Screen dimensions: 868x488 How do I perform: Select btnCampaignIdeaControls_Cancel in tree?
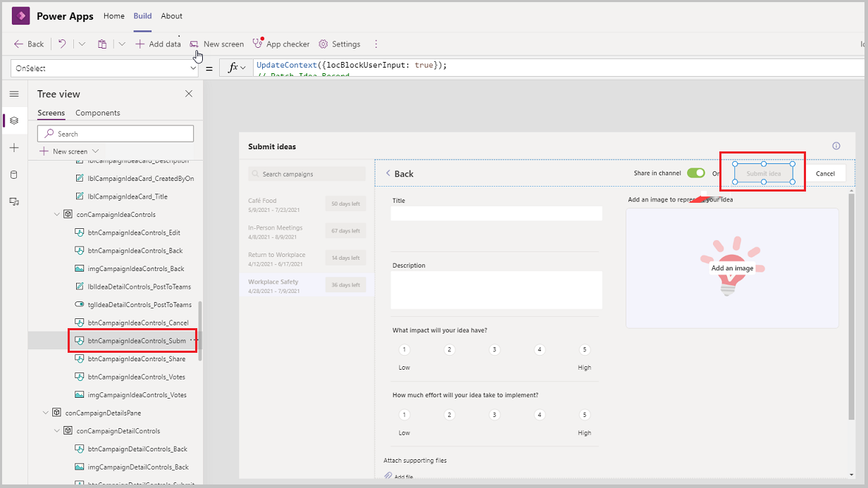tap(131, 323)
